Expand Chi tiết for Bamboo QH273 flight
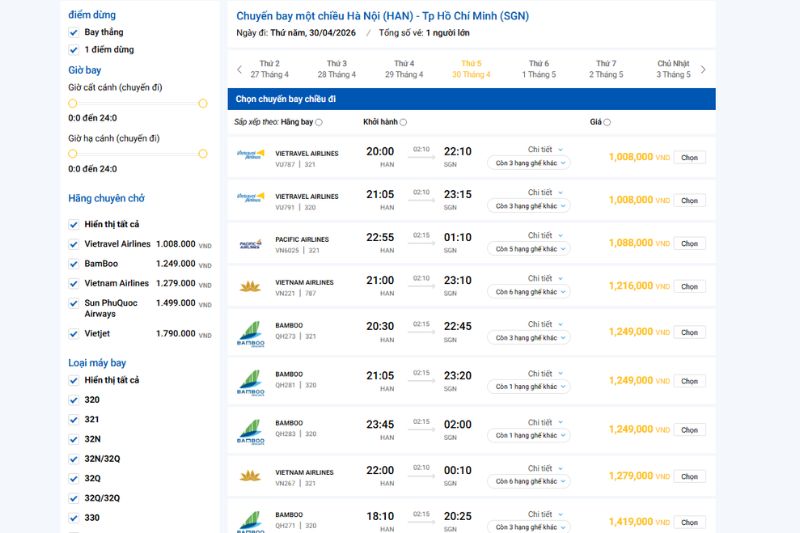The image size is (800, 533). click(x=545, y=324)
